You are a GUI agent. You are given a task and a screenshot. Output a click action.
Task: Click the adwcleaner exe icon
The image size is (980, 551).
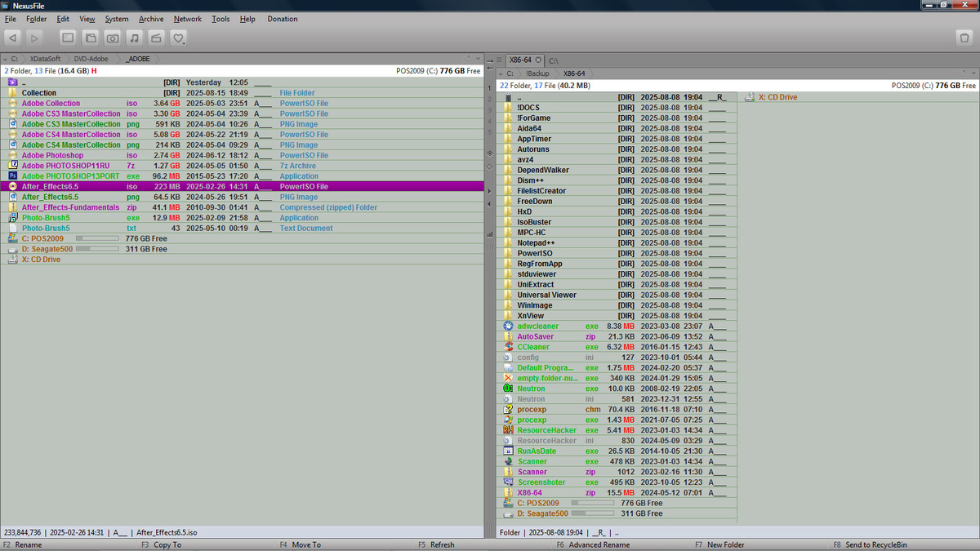click(508, 327)
